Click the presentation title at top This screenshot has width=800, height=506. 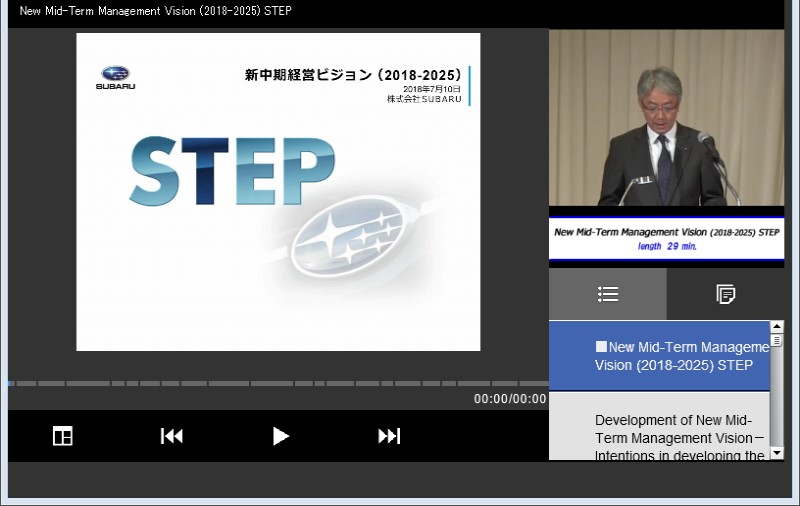[156, 11]
